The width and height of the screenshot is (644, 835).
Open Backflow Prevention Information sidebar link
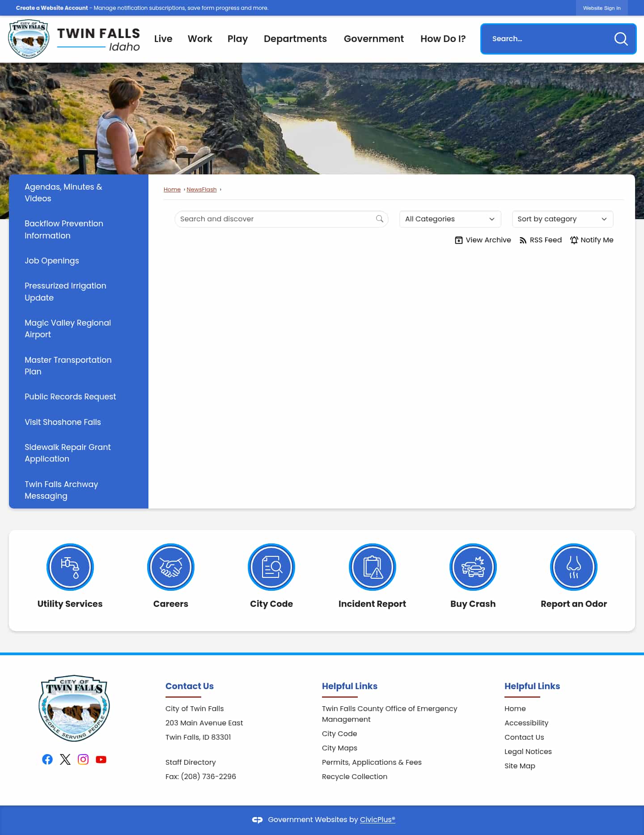click(64, 229)
